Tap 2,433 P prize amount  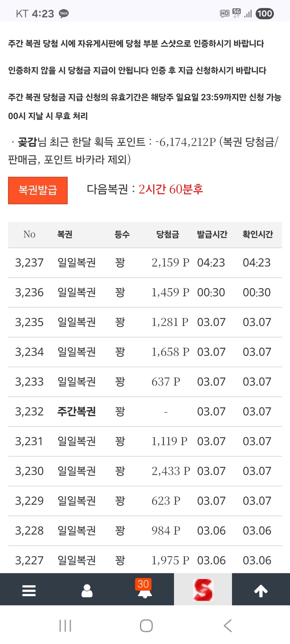170,471
